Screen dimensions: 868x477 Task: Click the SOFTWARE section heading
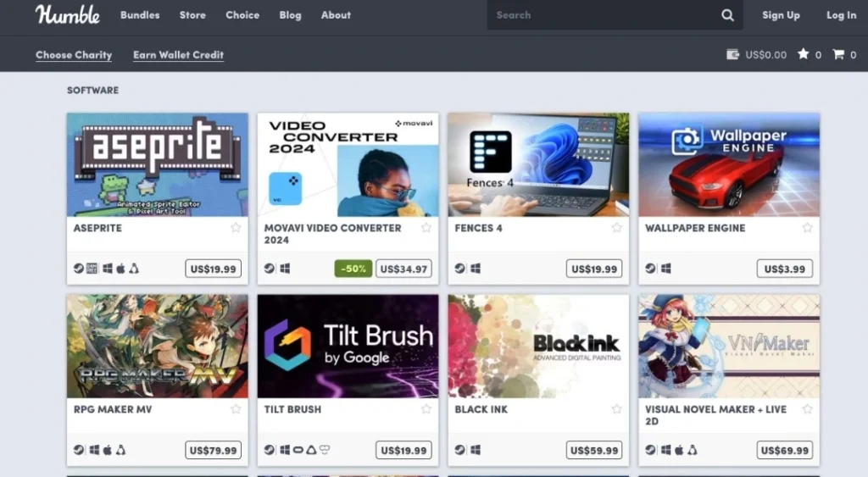[x=92, y=90]
